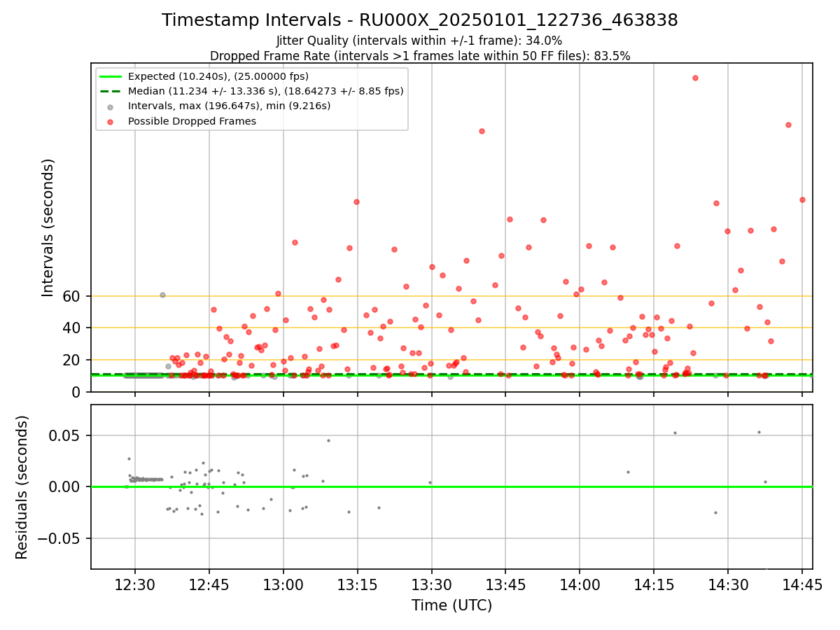The height and width of the screenshot is (630, 840).
Task: Click legend entry "Expected (10.240s), (25.00000 fps)"
Action: [x=218, y=76]
